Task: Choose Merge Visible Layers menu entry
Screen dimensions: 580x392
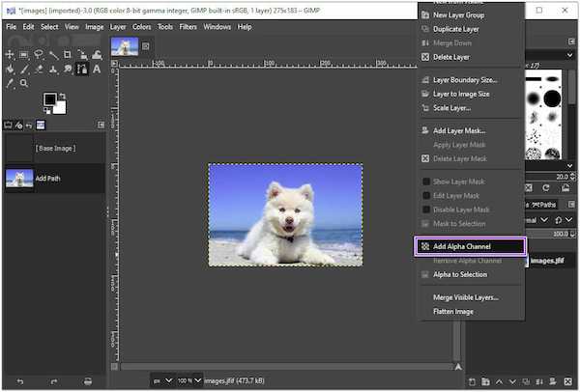Action: 470,297
